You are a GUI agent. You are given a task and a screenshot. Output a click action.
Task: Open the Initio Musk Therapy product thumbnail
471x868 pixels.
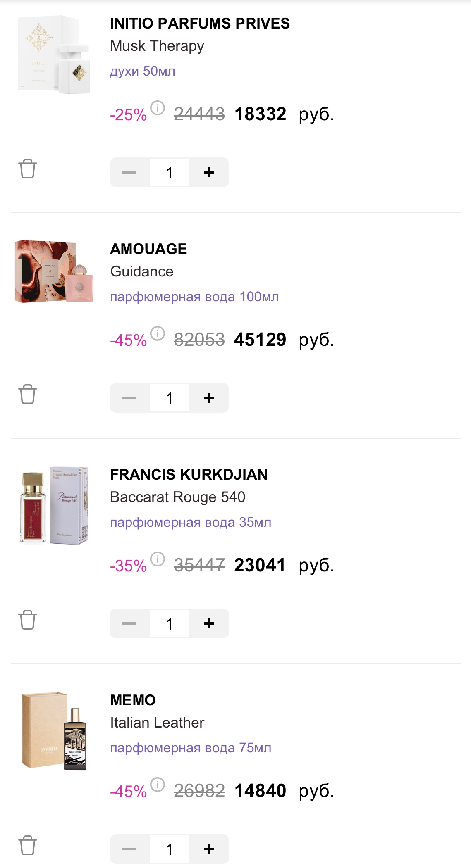[54, 55]
